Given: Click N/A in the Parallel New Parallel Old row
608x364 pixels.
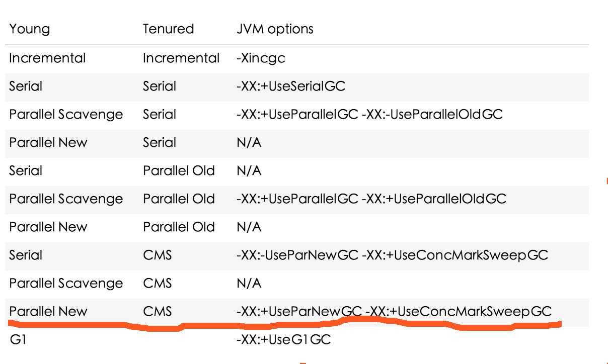Looking at the screenshot, I should (249, 227).
